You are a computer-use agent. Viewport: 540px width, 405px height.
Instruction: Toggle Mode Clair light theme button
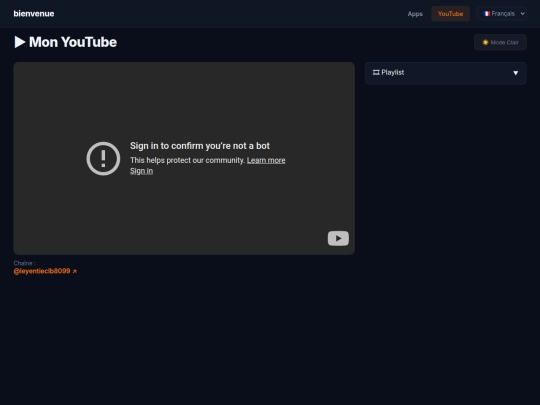tap(500, 42)
